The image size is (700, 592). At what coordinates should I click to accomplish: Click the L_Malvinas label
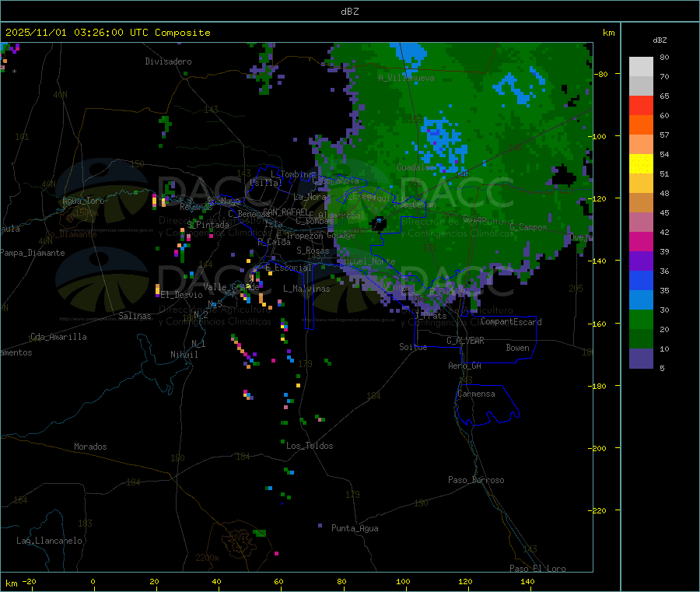306,289
